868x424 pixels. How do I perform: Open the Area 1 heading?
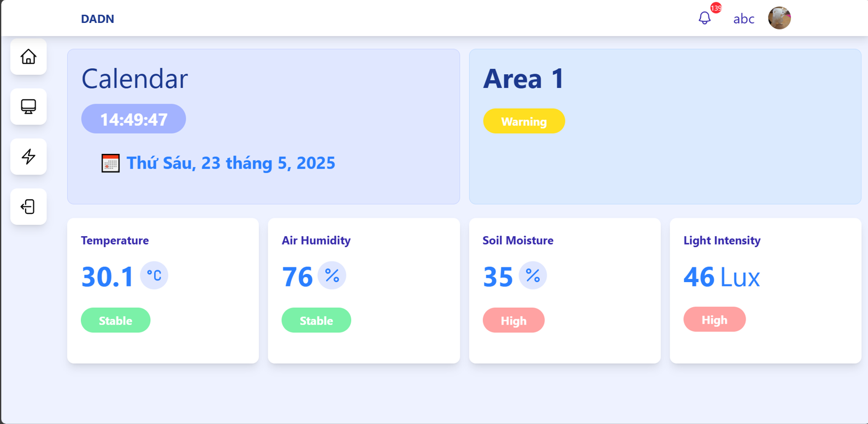(x=523, y=79)
